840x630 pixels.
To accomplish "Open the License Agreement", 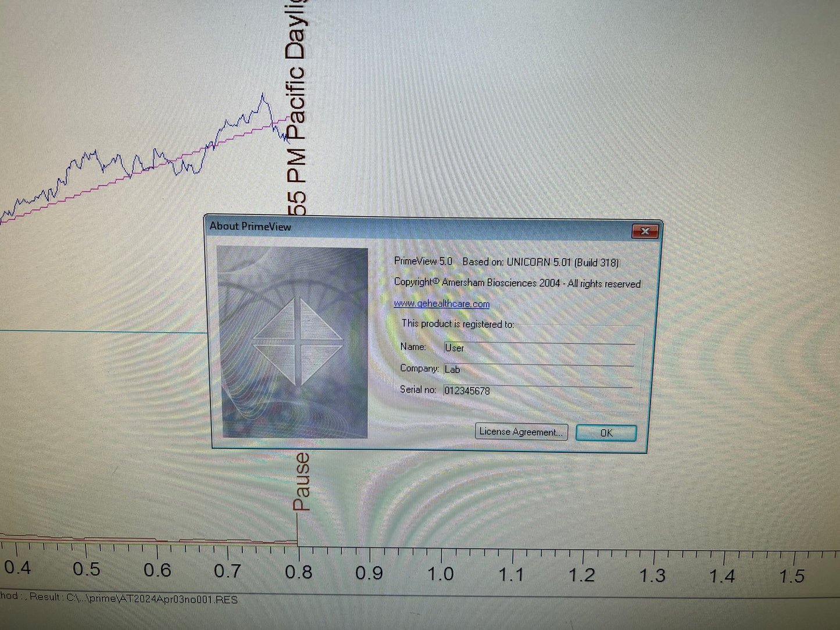I will click(521, 432).
